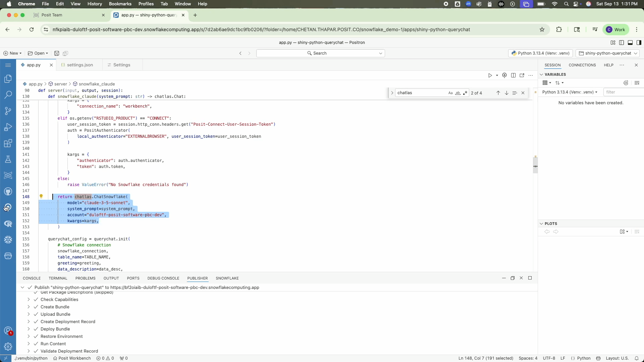The width and height of the screenshot is (644, 362).
Task: Expand the Check Capabilities step
Action: pyautogui.click(x=29, y=300)
